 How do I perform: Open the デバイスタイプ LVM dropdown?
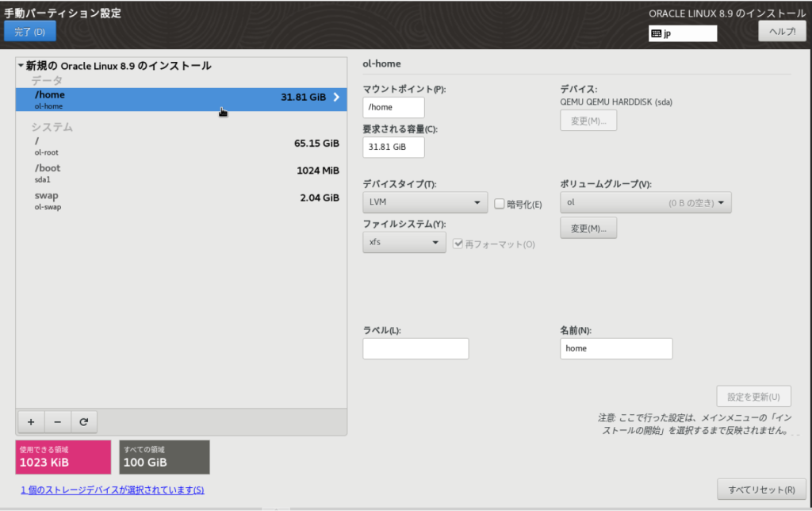[x=424, y=202]
